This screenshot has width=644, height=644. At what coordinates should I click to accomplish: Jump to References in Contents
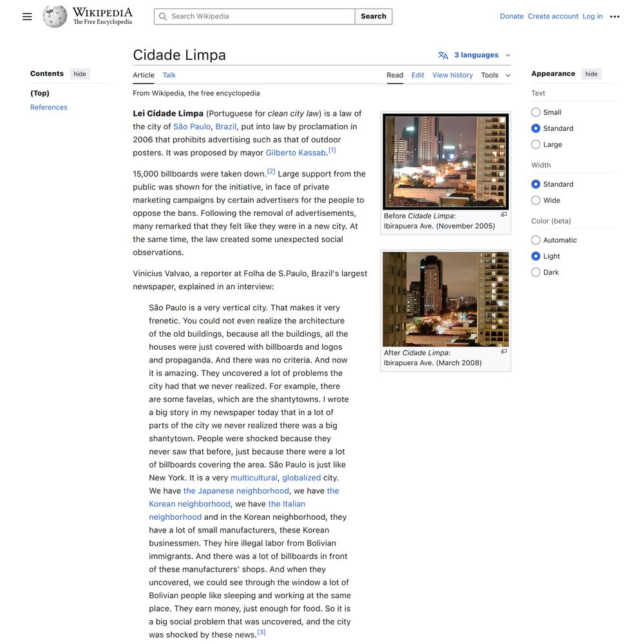coord(49,107)
